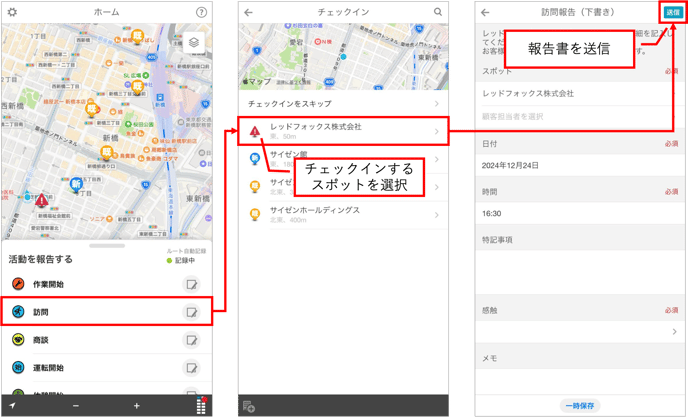Click 活動を報告する heading
The image size is (688, 417).
pos(40,259)
